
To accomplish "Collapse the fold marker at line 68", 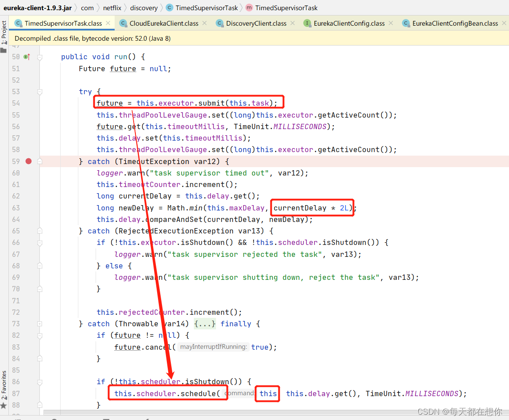I will pyautogui.click(x=40, y=266).
